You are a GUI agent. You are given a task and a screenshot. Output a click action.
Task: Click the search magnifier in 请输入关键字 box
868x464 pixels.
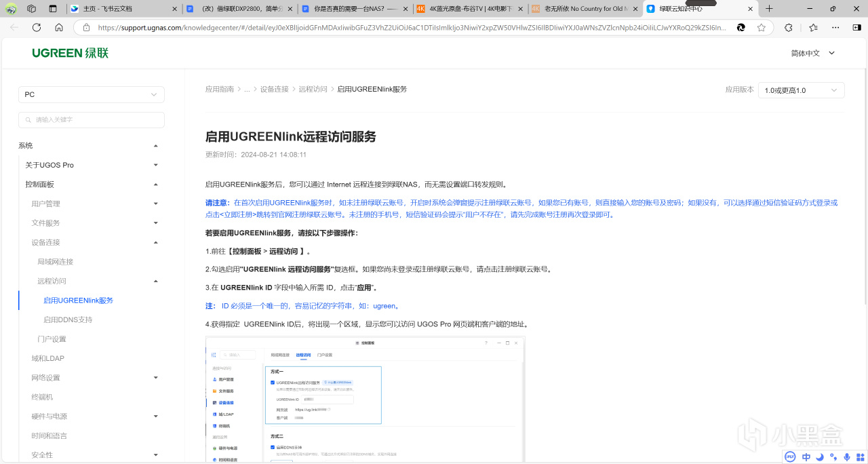(x=28, y=120)
